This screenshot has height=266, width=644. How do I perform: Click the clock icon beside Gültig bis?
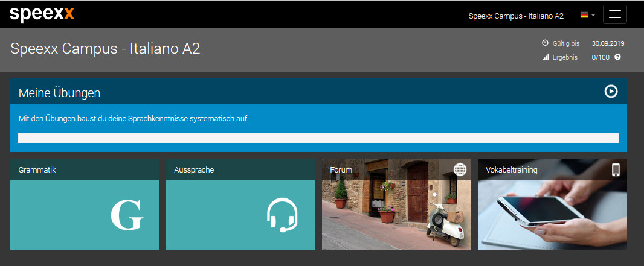546,43
